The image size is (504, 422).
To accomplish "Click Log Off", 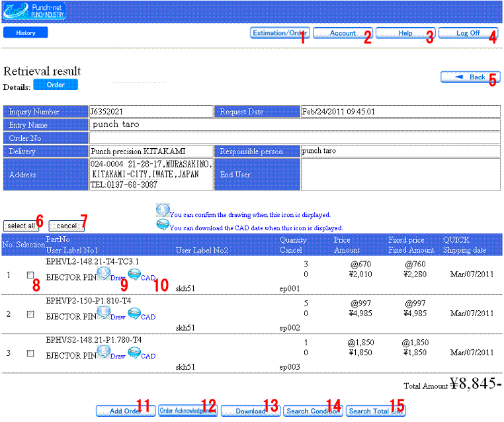I will pos(468,33).
